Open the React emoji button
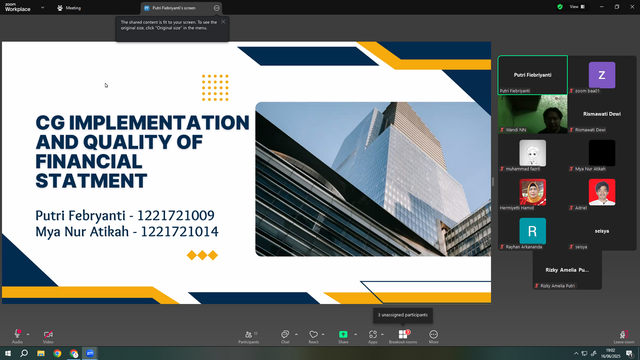The image size is (640, 360). coord(313,336)
